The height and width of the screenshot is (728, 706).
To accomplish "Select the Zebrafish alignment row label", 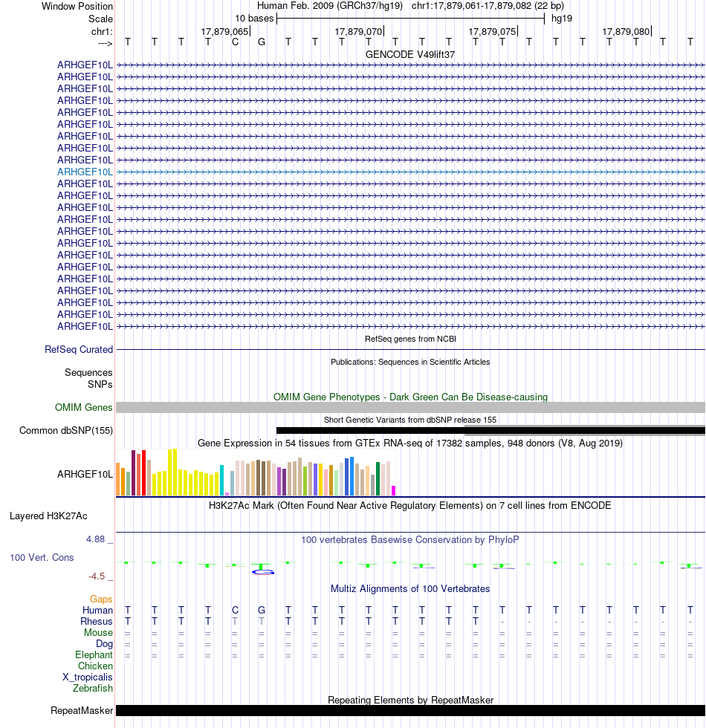I will (92, 688).
